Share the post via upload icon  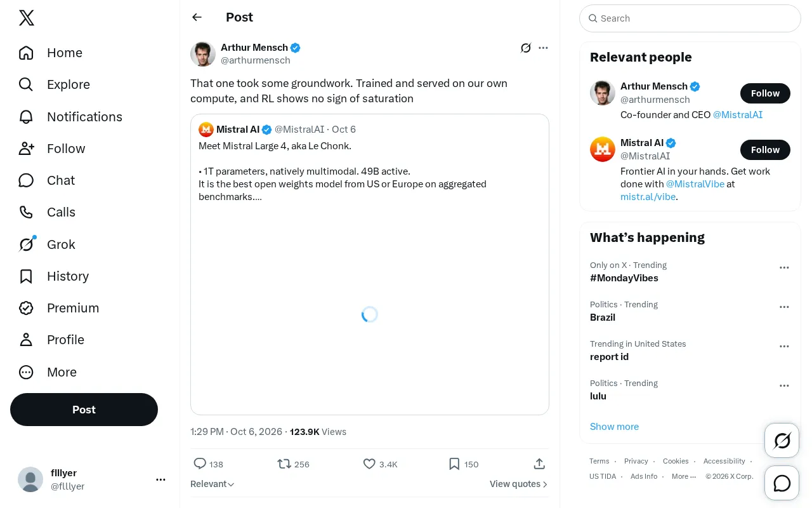tap(539, 464)
